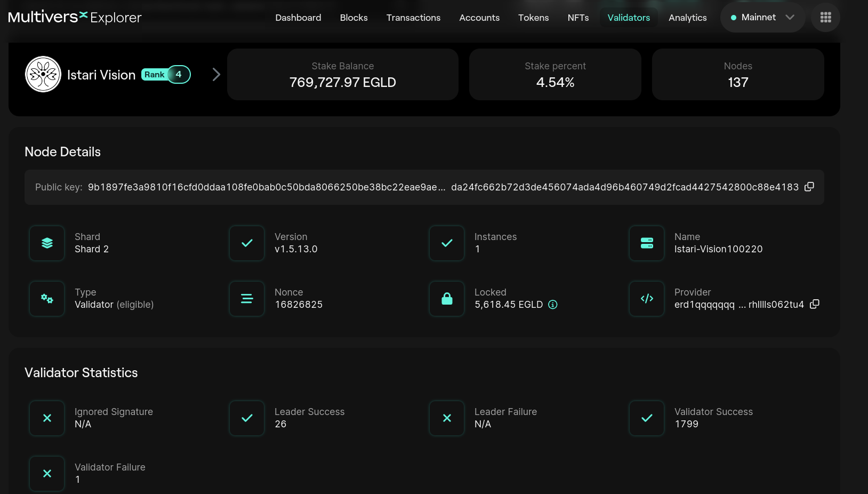Open the provider address erd1qqqqqqq link

738,305
